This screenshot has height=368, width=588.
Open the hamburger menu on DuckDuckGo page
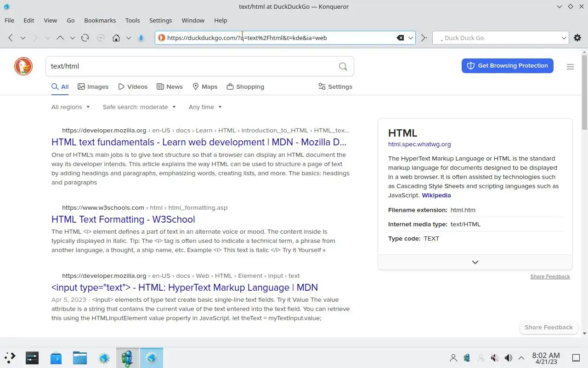(570, 67)
